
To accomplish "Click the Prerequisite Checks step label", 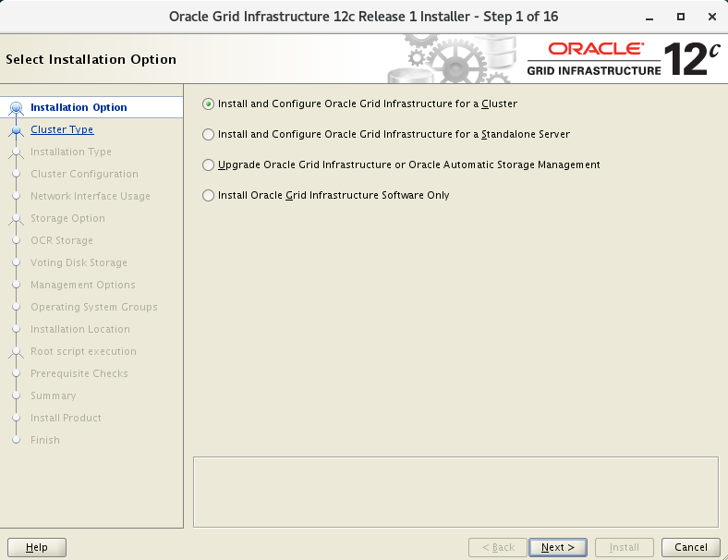I will 79,374.
